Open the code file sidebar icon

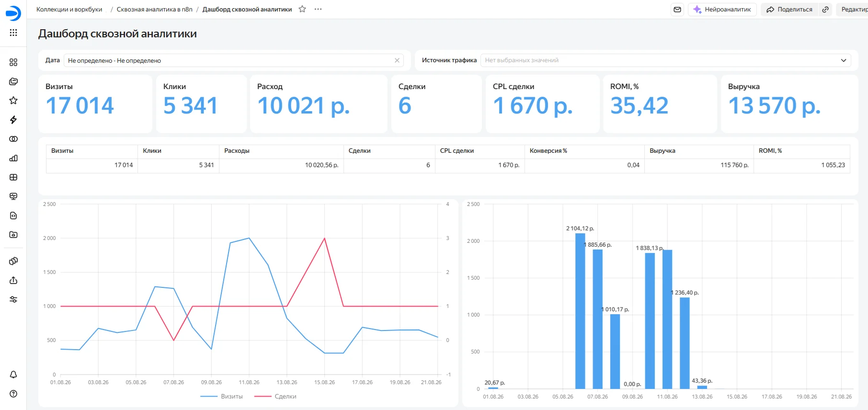[13, 216]
